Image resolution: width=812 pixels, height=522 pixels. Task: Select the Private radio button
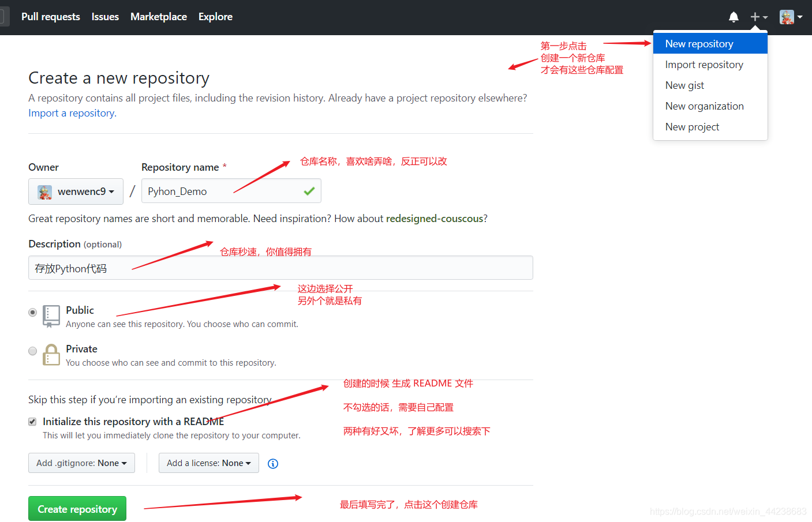33,351
